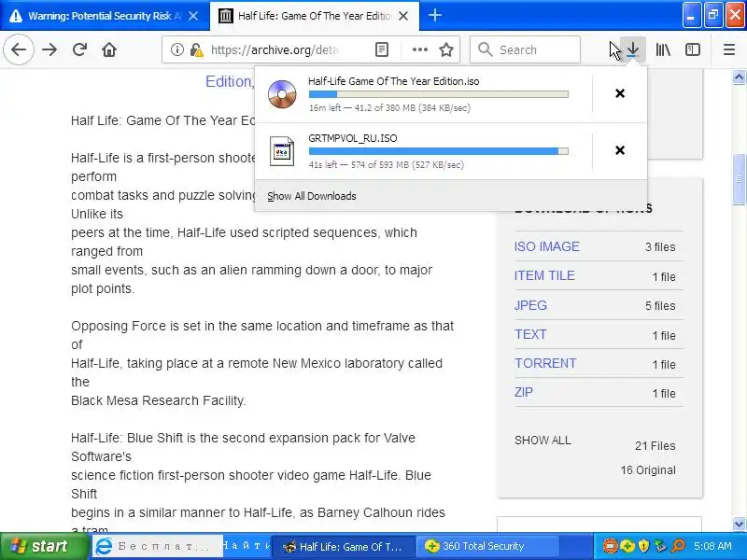The height and width of the screenshot is (560, 747).
Task: Cancel the GRTMPVOL_RU.ISO download
Action: tap(620, 150)
